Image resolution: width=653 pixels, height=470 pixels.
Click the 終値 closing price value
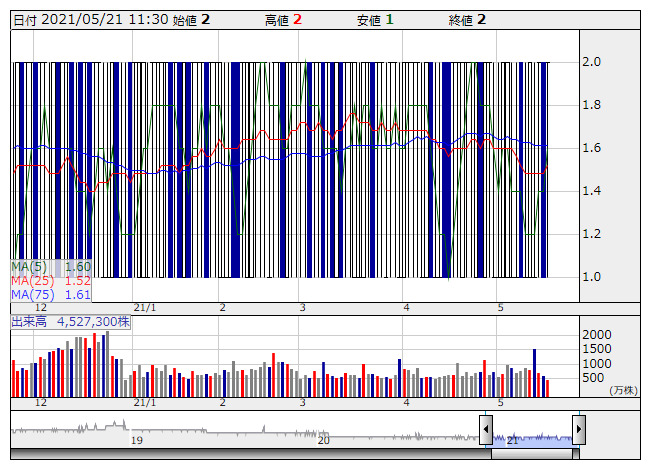pyautogui.click(x=481, y=19)
